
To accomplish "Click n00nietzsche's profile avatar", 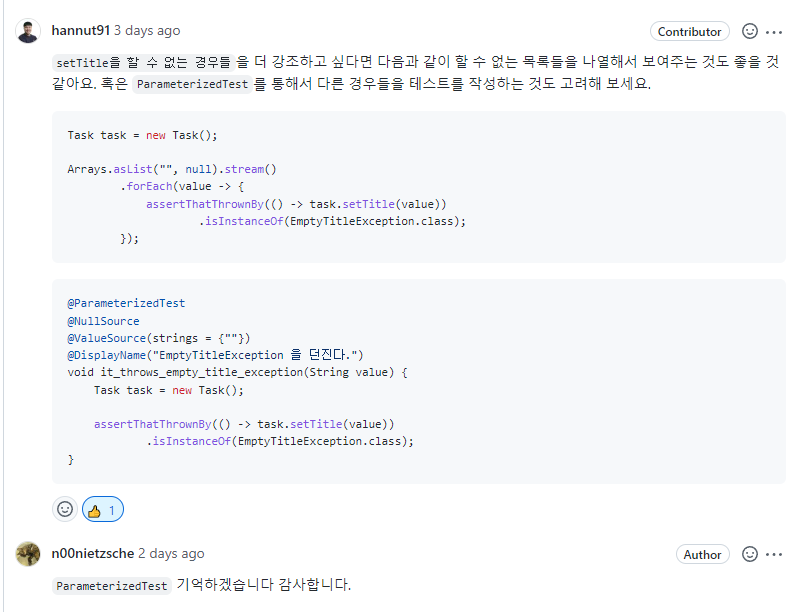I will (x=28, y=553).
